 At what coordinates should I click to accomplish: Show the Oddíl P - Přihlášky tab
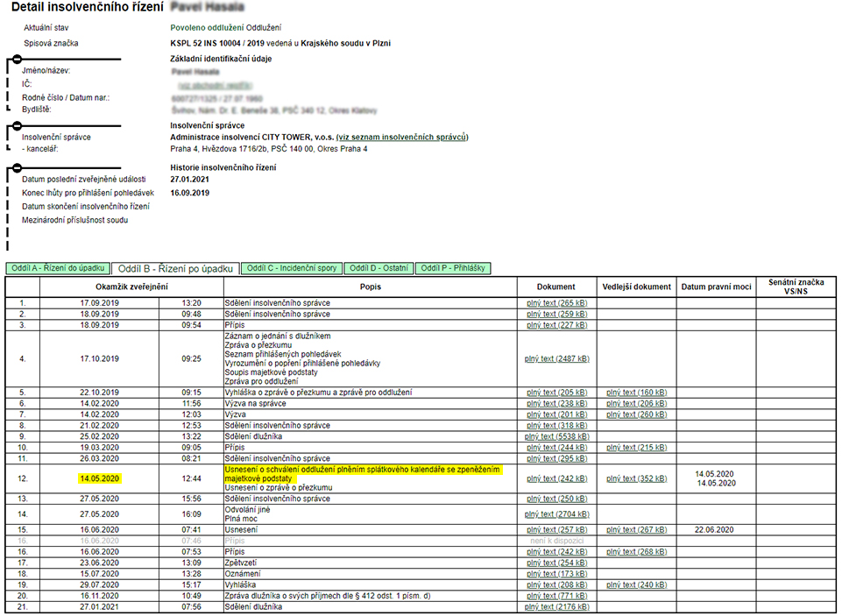(x=453, y=268)
